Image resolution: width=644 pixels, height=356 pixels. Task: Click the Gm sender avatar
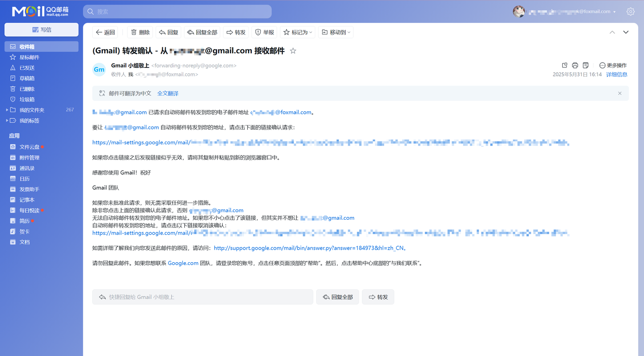[x=99, y=70]
